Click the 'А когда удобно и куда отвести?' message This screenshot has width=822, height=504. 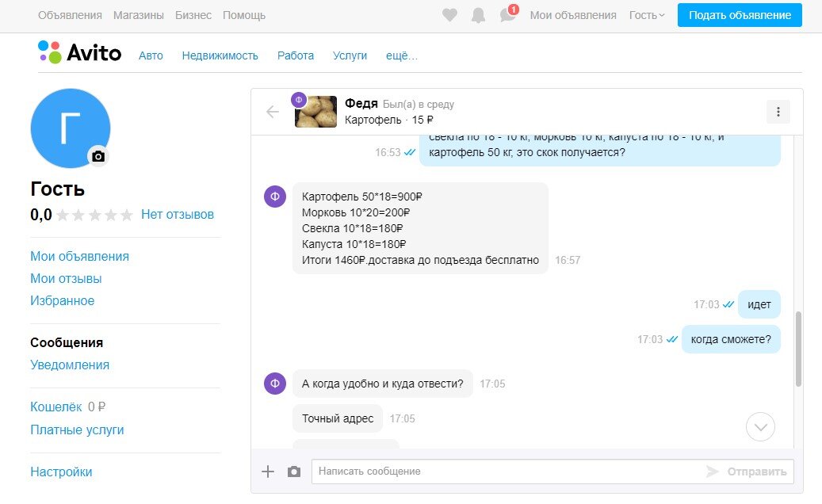click(382, 384)
